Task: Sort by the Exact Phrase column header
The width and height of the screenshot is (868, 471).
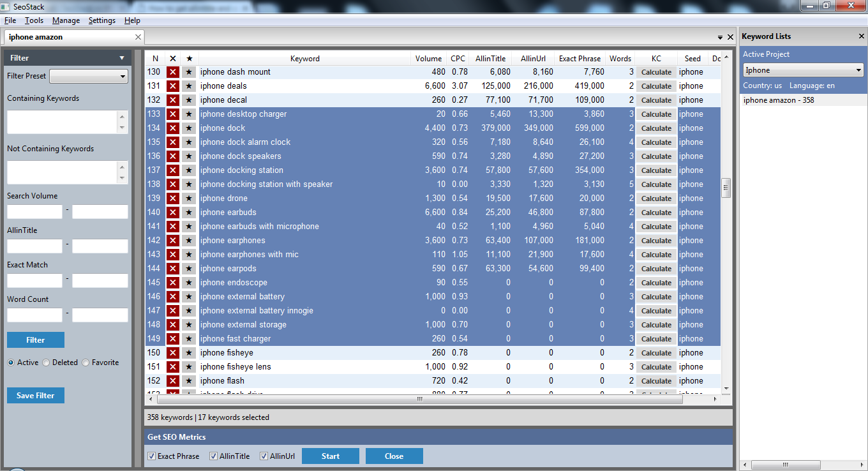Action: 580,59
